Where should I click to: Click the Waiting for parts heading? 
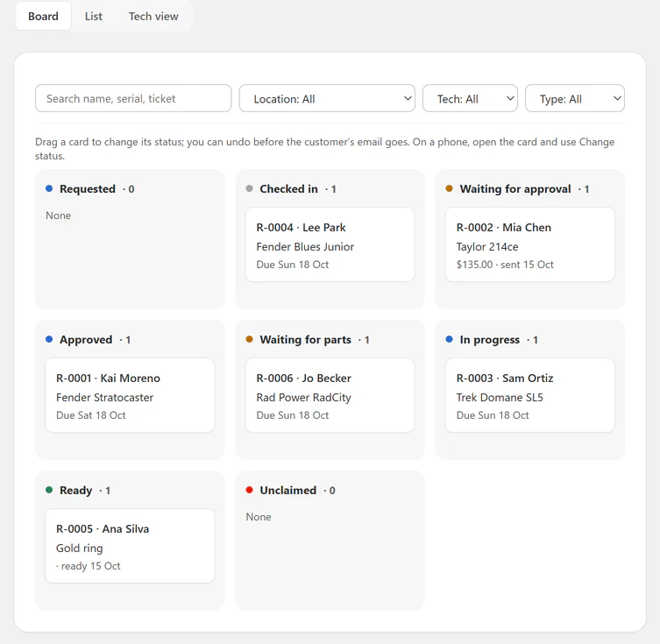[x=305, y=339]
